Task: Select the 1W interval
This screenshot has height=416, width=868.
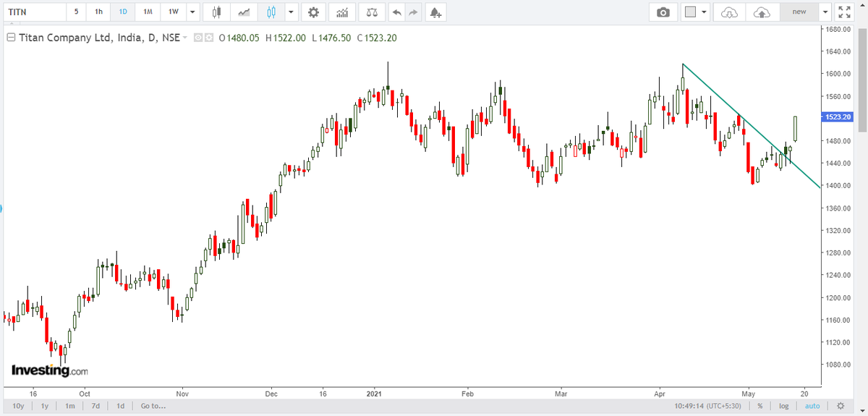Action: click(x=173, y=12)
